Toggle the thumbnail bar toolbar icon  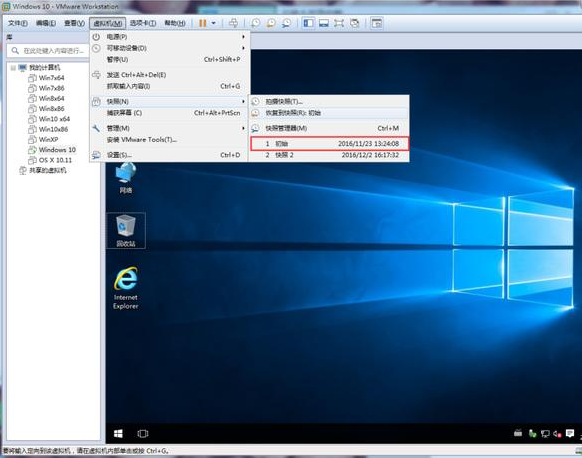pos(324,23)
